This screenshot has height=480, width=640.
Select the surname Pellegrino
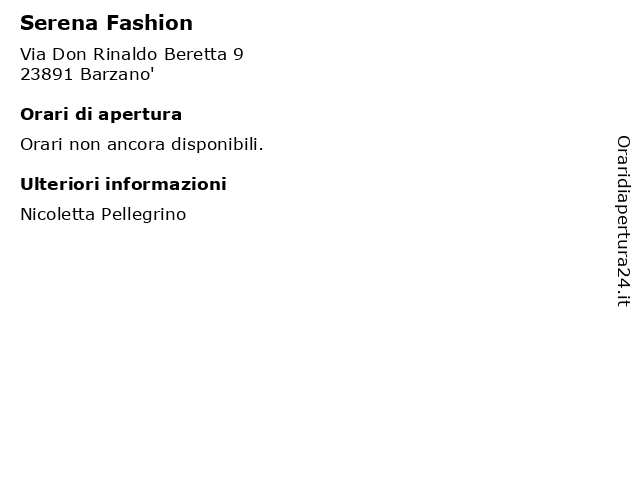point(144,215)
